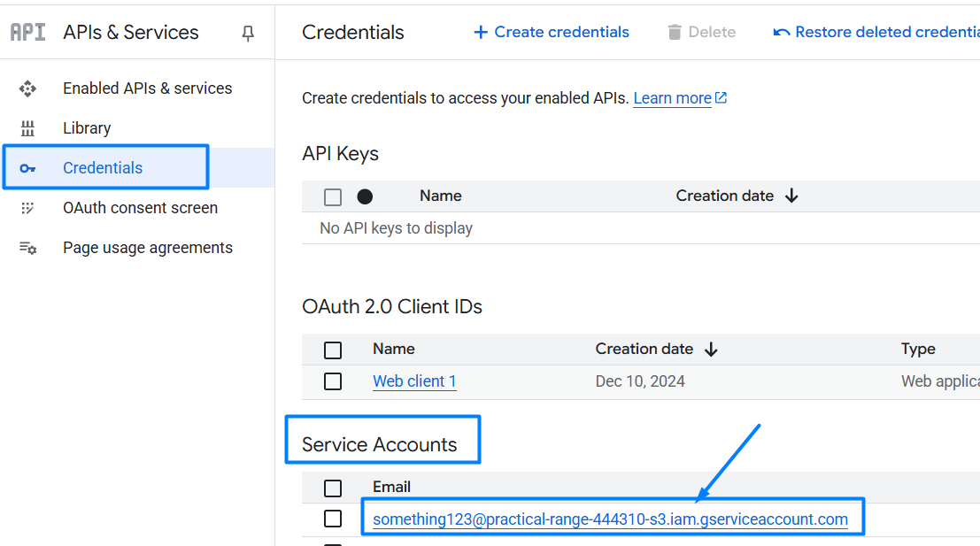Select the Web client 1 row checkbox
This screenshot has width=980, height=546.
pyautogui.click(x=333, y=381)
